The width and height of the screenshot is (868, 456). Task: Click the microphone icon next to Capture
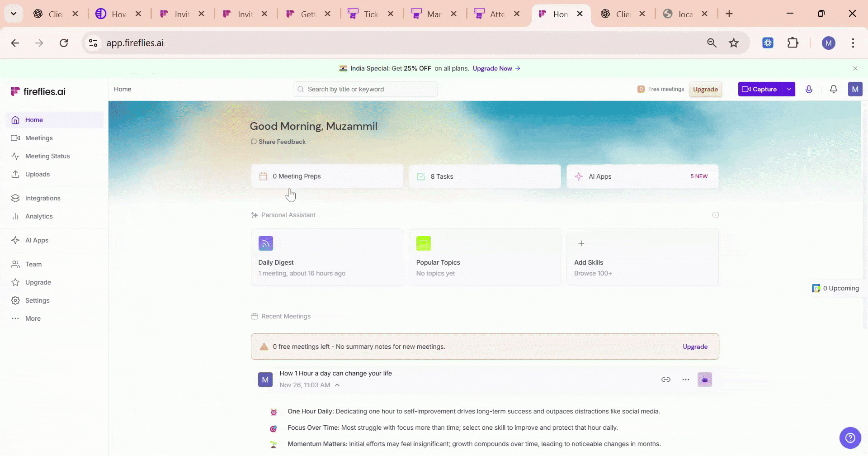809,89
